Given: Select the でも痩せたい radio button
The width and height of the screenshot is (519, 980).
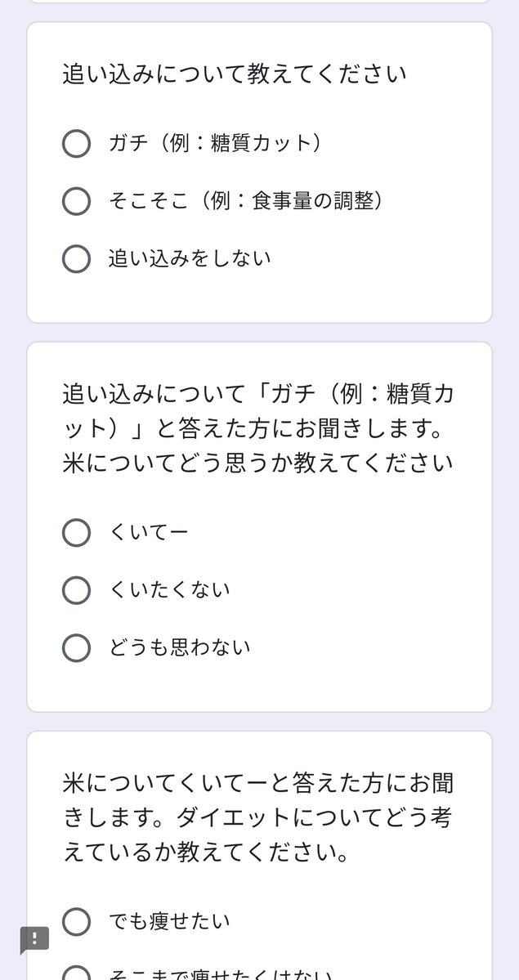Looking at the screenshot, I should (76, 921).
